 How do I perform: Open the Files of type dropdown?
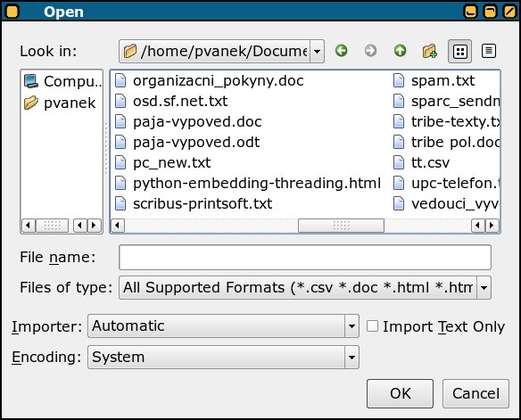point(484,287)
